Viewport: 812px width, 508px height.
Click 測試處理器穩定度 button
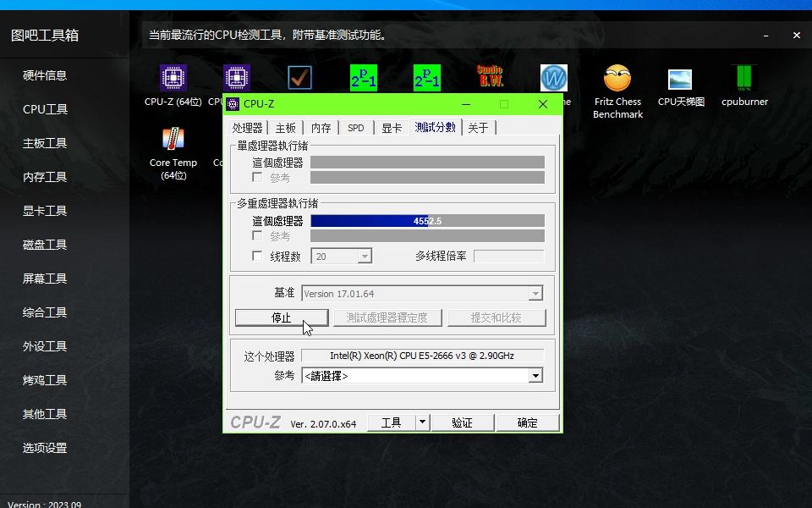coord(387,317)
